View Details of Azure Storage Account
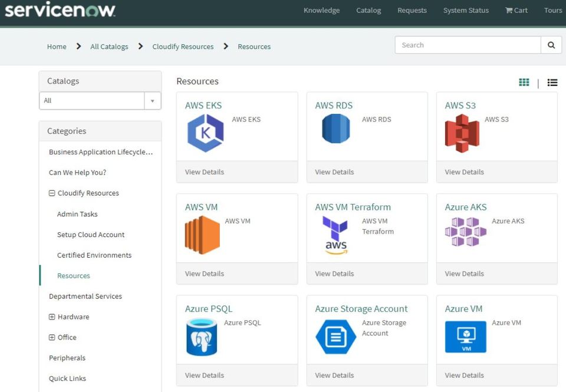The image size is (566, 392). (335, 375)
